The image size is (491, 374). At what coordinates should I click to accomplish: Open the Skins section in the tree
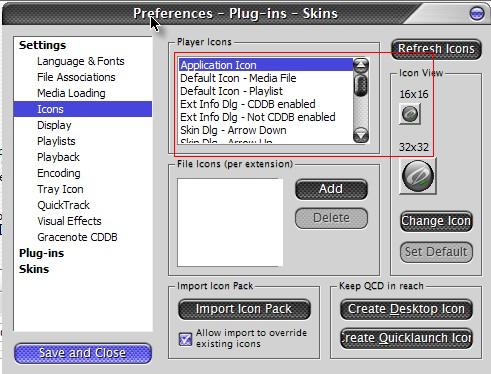tap(34, 269)
